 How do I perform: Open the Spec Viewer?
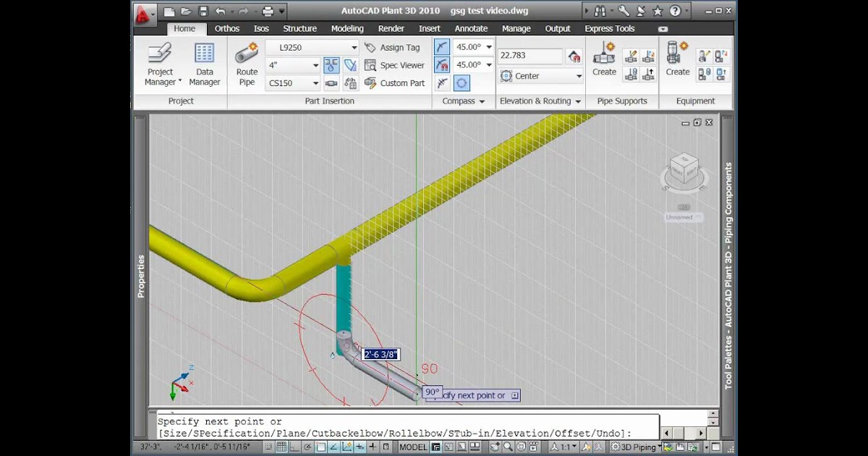[394, 65]
